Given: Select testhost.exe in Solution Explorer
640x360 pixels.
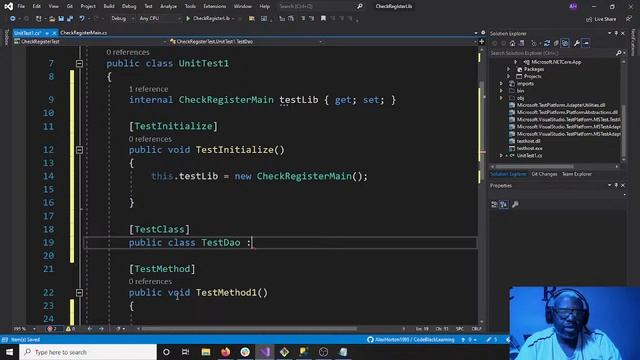Looking at the screenshot, I should 529,149.
